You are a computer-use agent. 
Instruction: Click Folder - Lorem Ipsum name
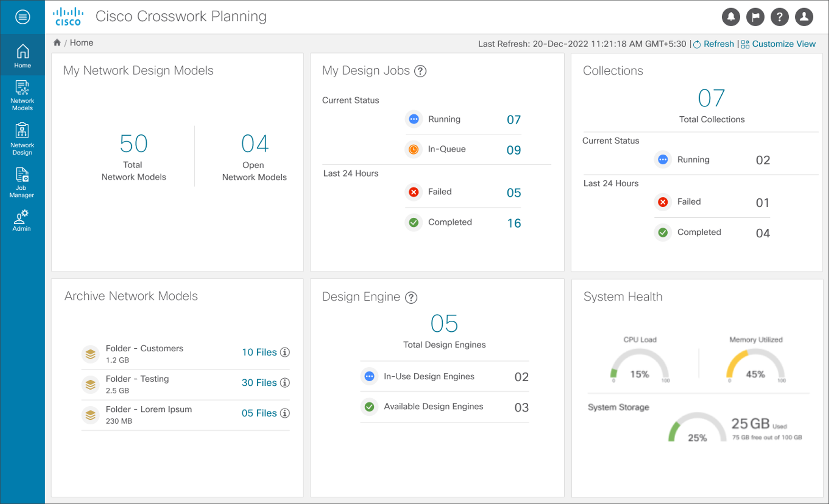[x=149, y=409]
